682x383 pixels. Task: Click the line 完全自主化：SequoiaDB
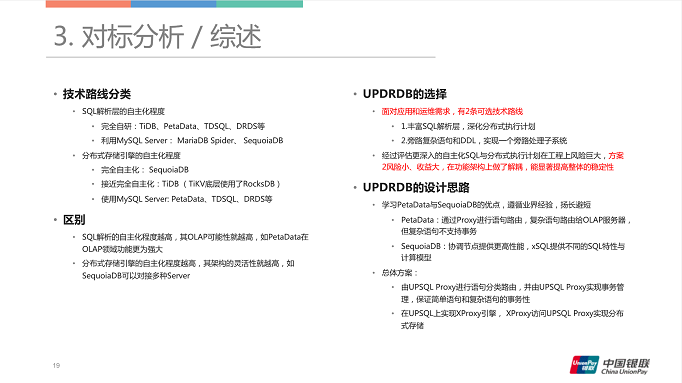tap(145, 170)
